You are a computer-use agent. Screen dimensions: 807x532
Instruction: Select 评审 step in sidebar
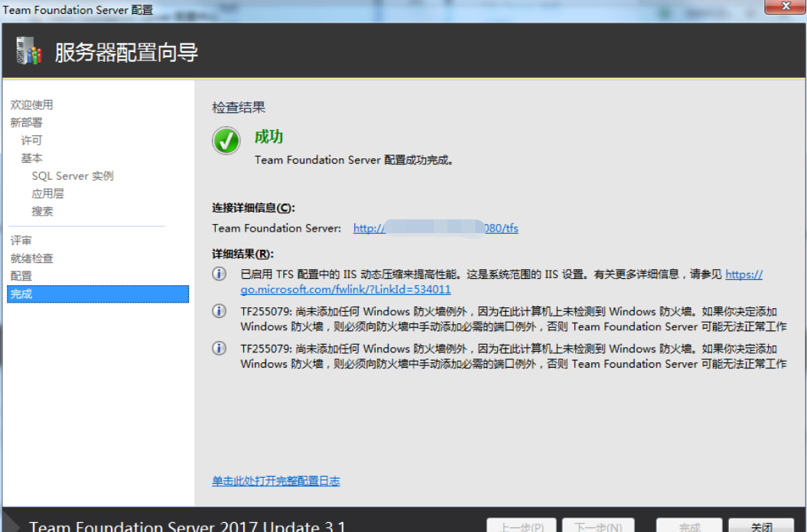[x=21, y=240]
